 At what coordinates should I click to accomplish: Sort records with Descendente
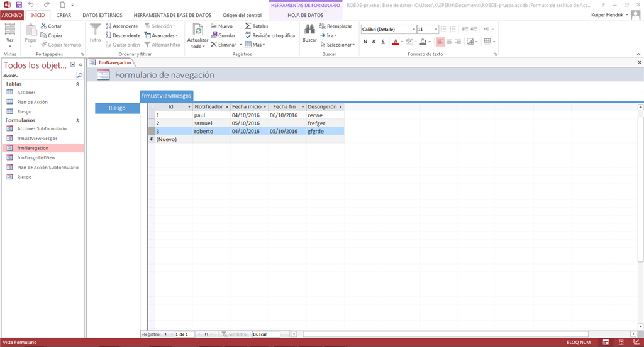(x=123, y=35)
